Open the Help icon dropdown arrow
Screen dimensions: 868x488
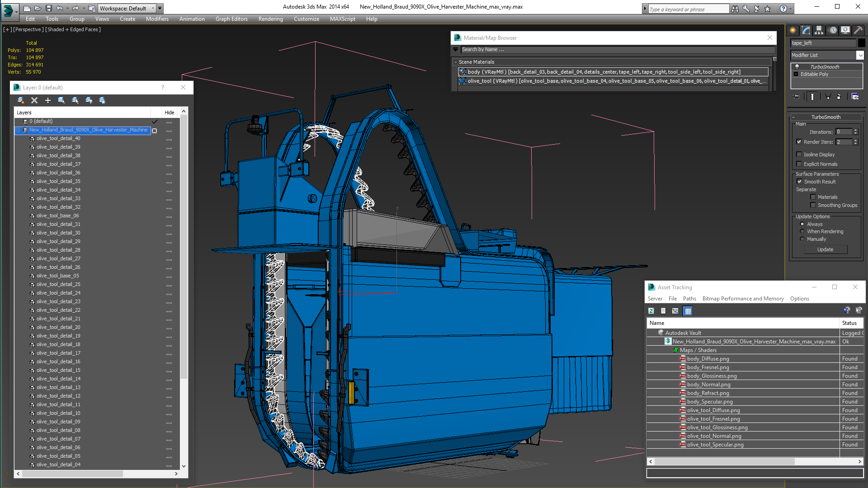point(790,9)
